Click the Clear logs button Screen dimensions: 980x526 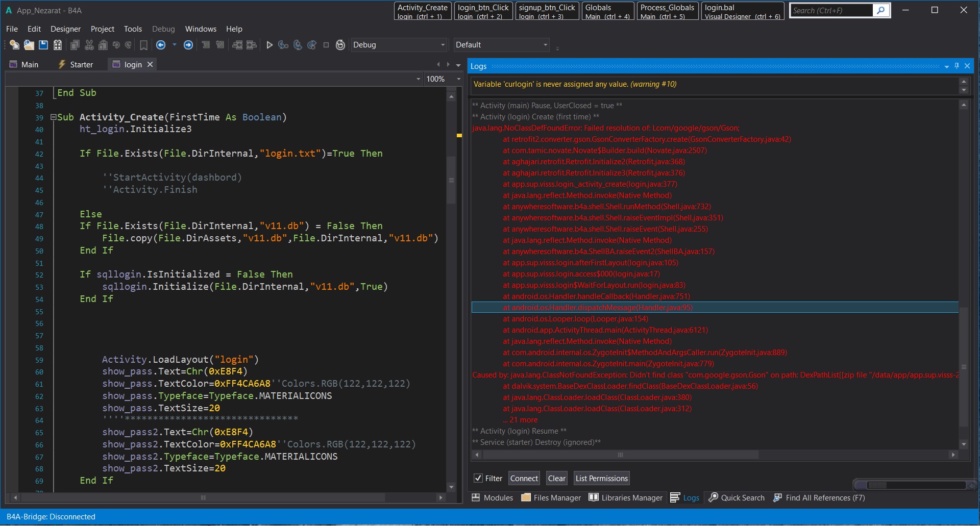pos(556,478)
